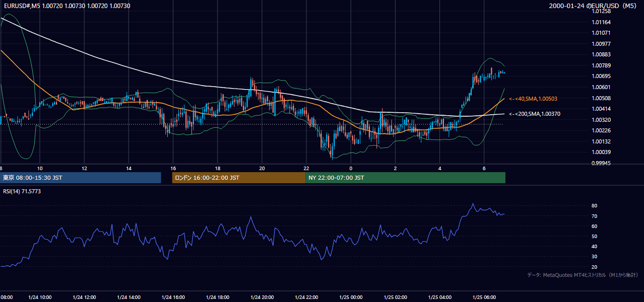Click the 1/24 14:00 time label

pyautogui.click(x=128, y=297)
